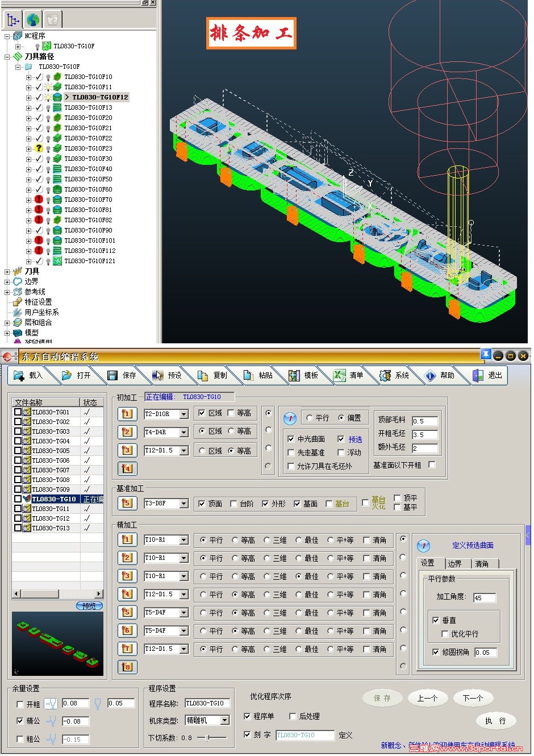This screenshot has width=534, height=756.
Task: Click the toolpath icon of TL0830-TG10F121
Action: [57, 261]
